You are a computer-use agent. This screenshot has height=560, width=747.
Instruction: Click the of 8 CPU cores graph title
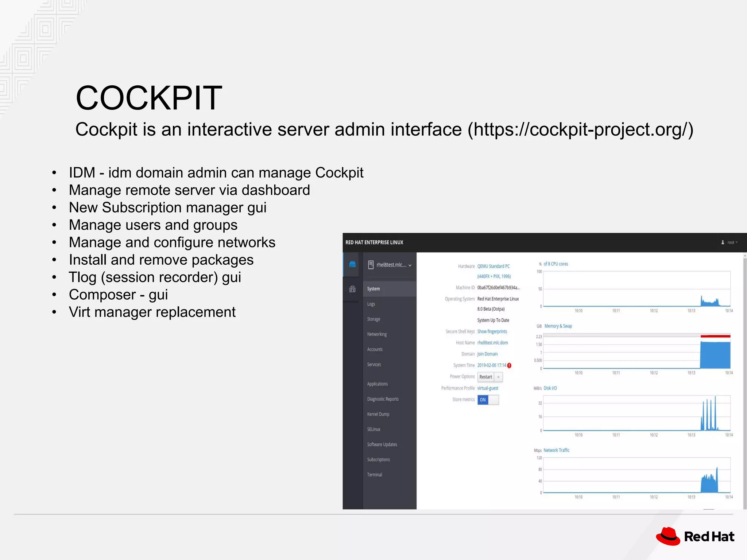click(556, 264)
